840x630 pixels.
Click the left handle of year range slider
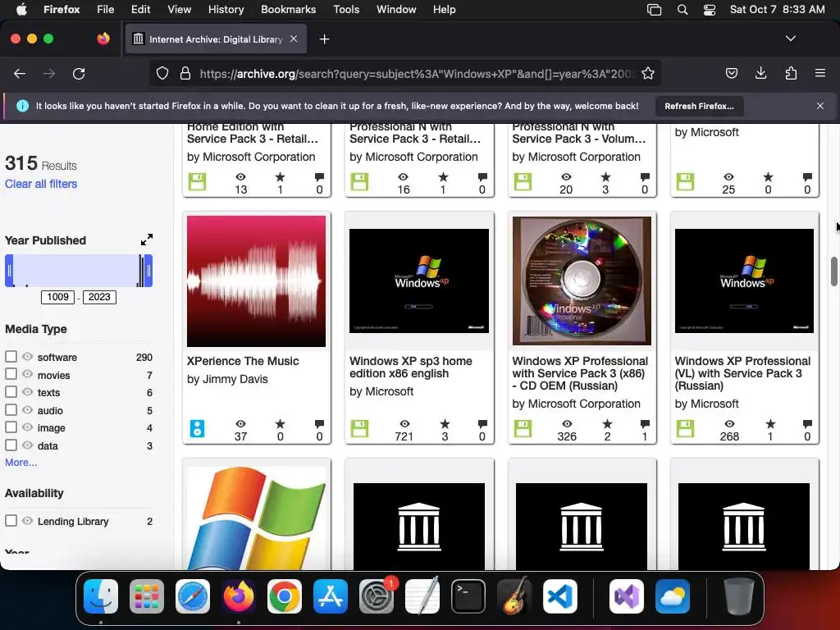coord(9,271)
